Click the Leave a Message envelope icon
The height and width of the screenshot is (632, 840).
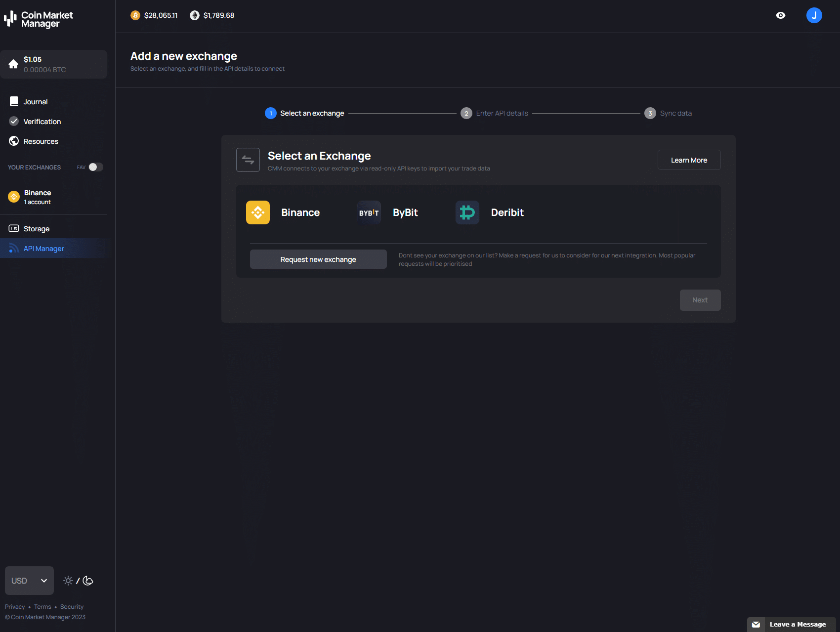coord(756,625)
